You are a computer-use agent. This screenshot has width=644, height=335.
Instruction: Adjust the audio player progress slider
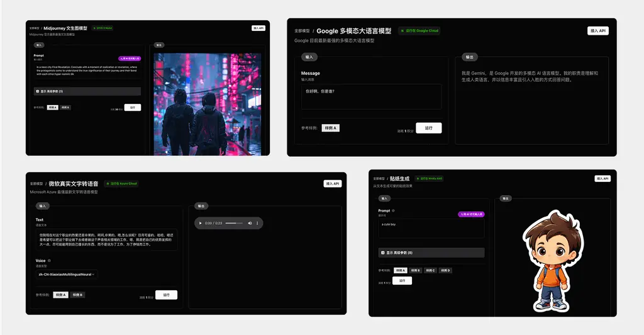coord(234,223)
